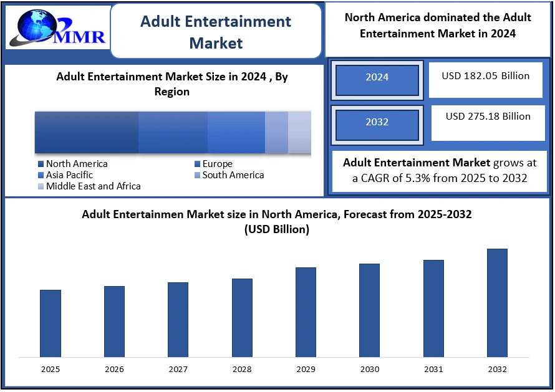Viewport: 555px width, 392px height.
Task: Select the 2030 forecast bar
Action: 369,310
